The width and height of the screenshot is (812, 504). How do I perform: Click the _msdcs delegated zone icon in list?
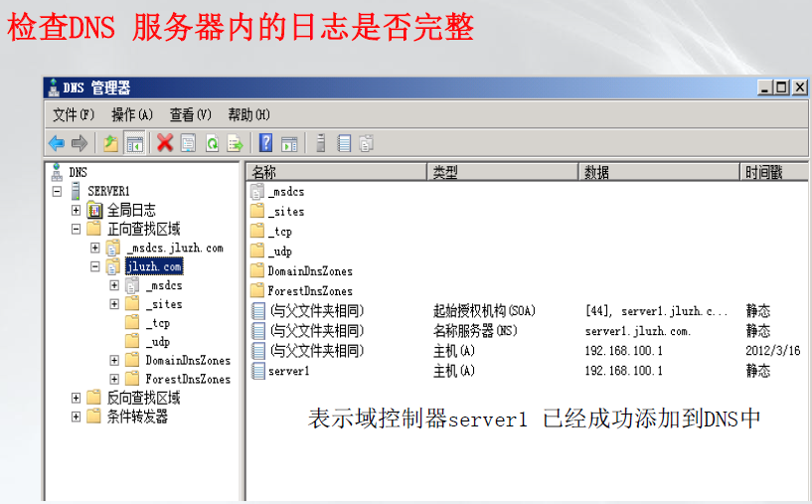[257, 192]
